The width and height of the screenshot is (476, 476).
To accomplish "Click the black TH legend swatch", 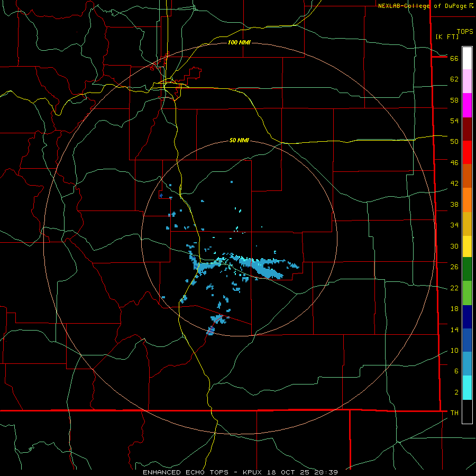I will tap(467, 411).
